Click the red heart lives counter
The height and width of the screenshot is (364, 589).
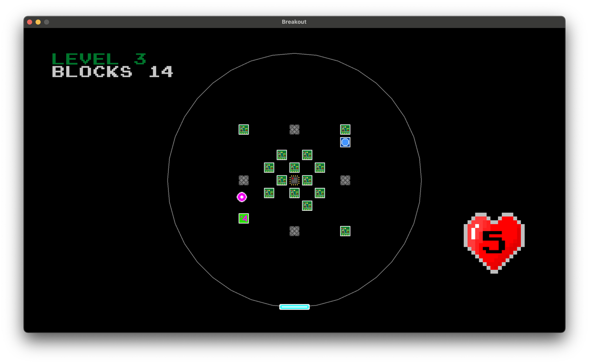[494, 243]
